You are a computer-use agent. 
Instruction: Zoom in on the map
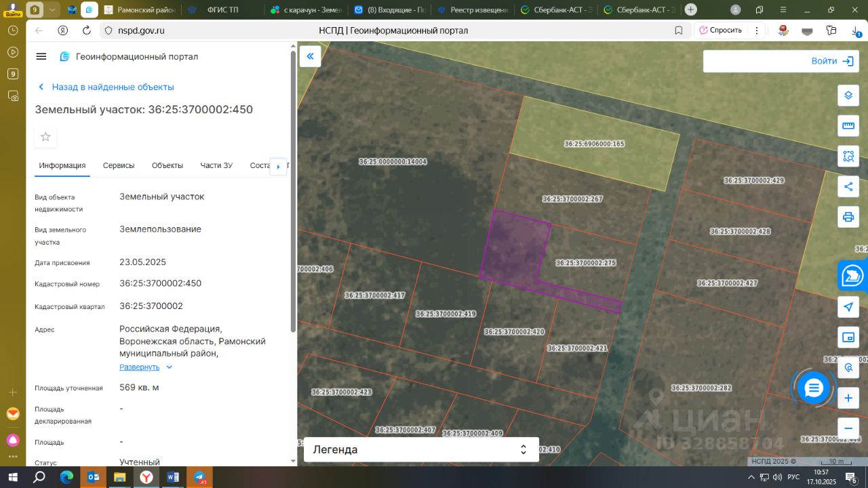(x=848, y=398)
